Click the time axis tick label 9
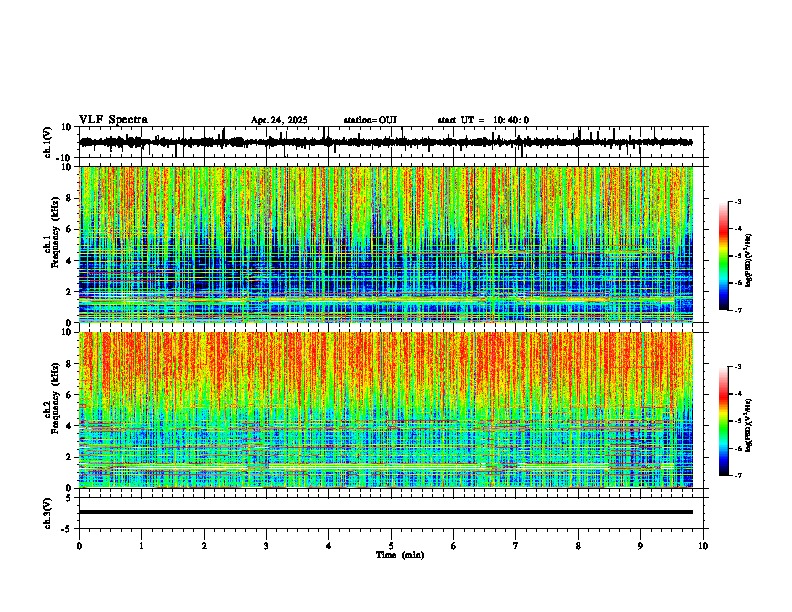The image size is (792, 612). click(640, 546)
